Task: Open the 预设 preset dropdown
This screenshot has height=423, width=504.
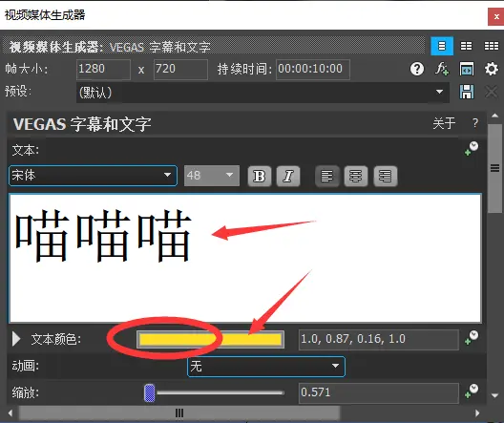Action: pyautogui.click(x=262, y=93)
